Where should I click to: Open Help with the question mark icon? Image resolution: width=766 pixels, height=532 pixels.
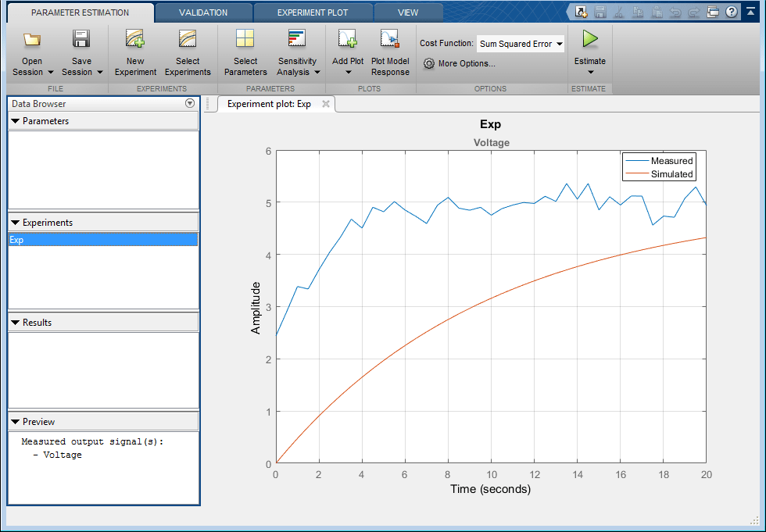[x=732, y=12]
